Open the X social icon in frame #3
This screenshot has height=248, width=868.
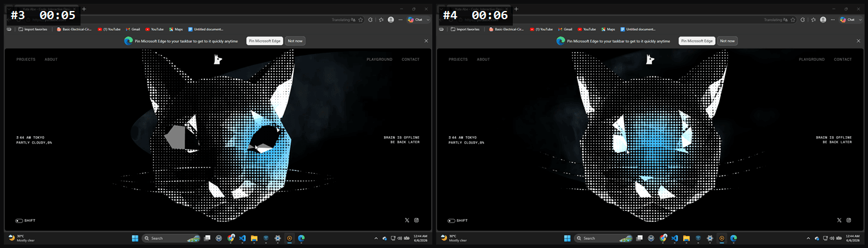407,220
